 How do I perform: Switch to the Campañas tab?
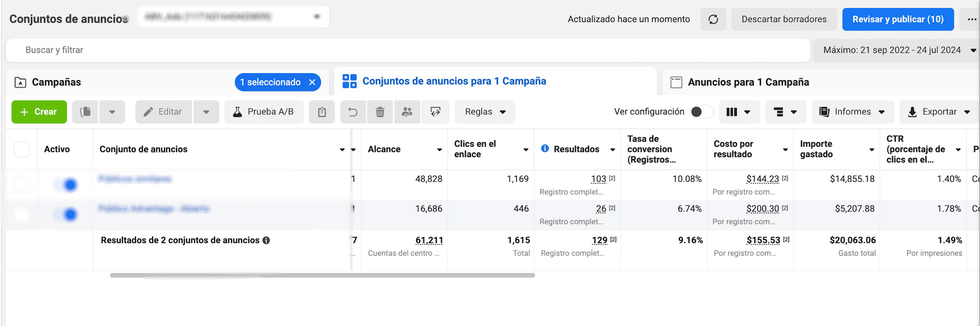[x=56, y=82]
